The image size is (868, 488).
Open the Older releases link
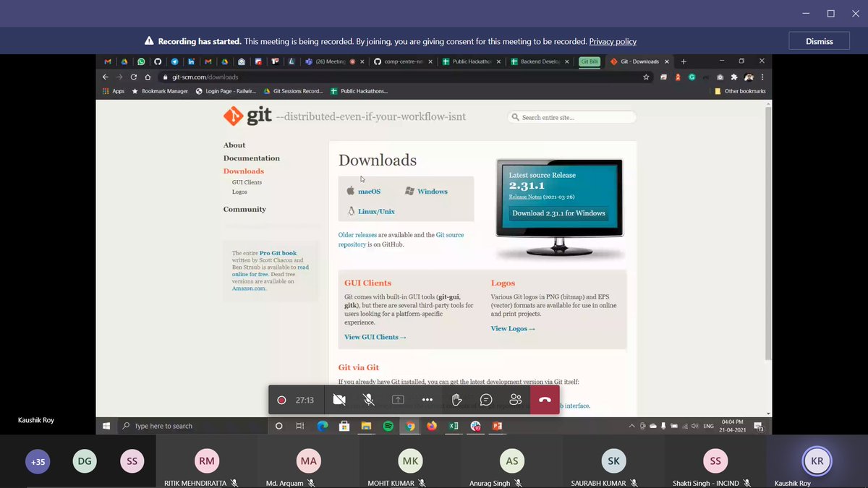pyautogui.click(x=357, y=235)
